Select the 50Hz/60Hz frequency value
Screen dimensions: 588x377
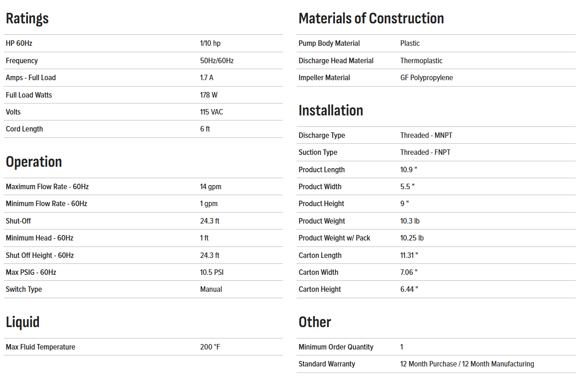pos(216,60)
